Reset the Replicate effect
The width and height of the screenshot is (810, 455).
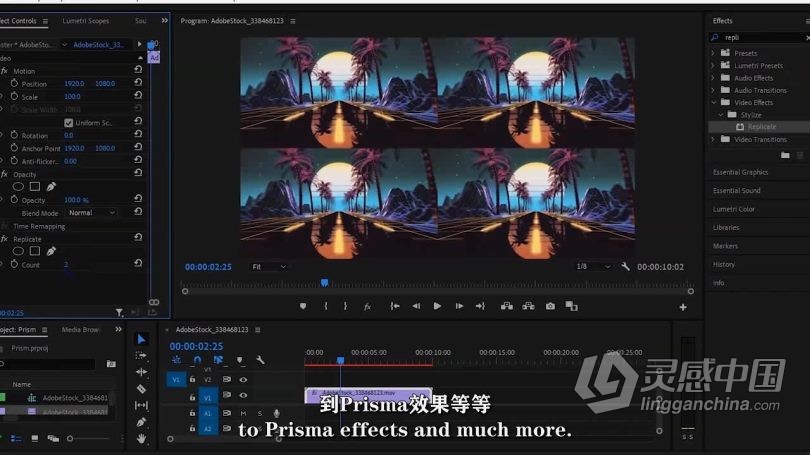click(x=138, y=238)
